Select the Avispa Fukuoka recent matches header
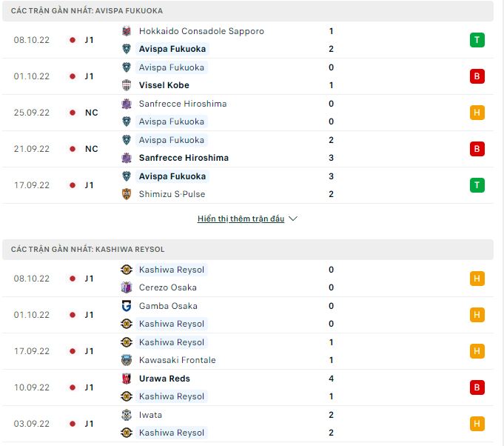Screen dimensions: 504x446 87,11
